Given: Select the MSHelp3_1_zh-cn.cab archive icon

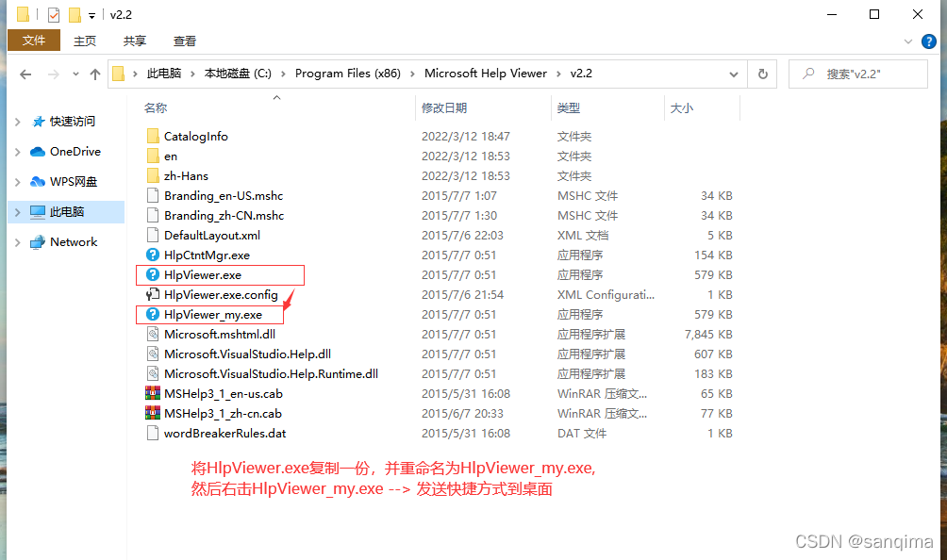Looking at the screenshot, I should pos(153,413).
